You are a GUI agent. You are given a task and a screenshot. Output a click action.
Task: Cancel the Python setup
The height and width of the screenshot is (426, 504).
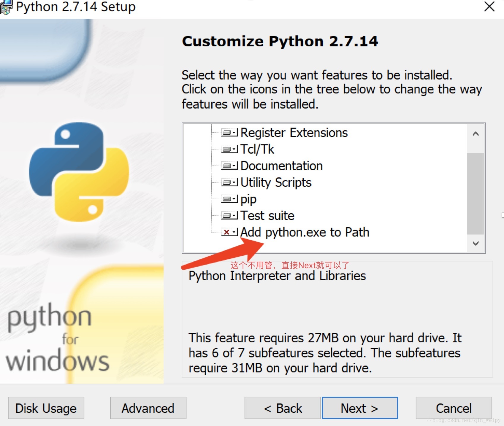(454, 408)
